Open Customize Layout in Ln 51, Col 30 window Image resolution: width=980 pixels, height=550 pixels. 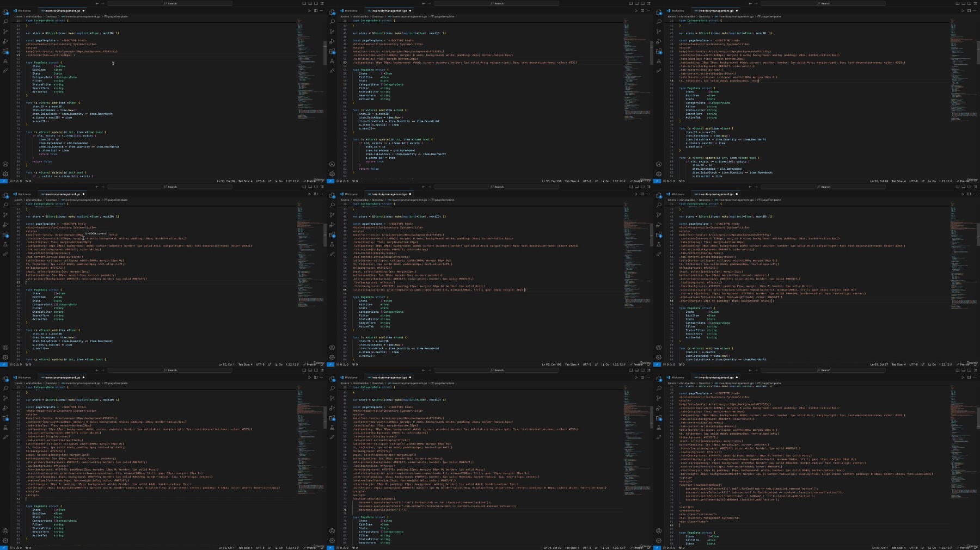pos(322,3)
